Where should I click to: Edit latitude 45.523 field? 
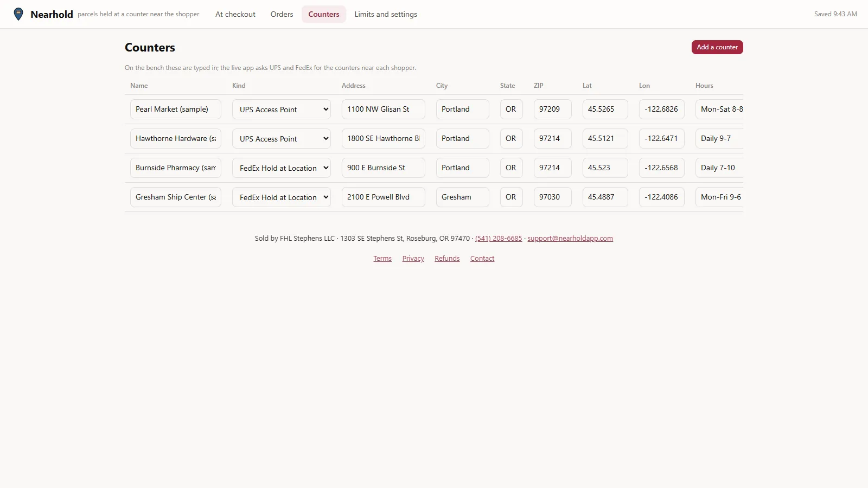(x=605, y=168)
